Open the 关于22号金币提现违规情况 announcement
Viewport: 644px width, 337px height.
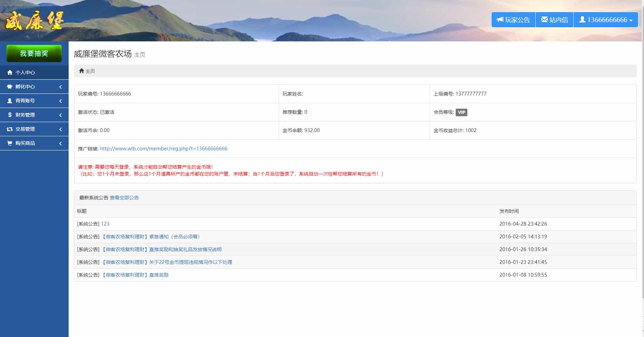click(x=167, y=262)
